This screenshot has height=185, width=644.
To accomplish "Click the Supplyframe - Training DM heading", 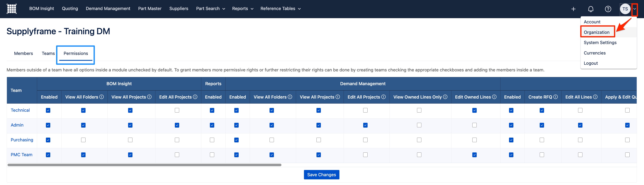I will pos(58,31).
